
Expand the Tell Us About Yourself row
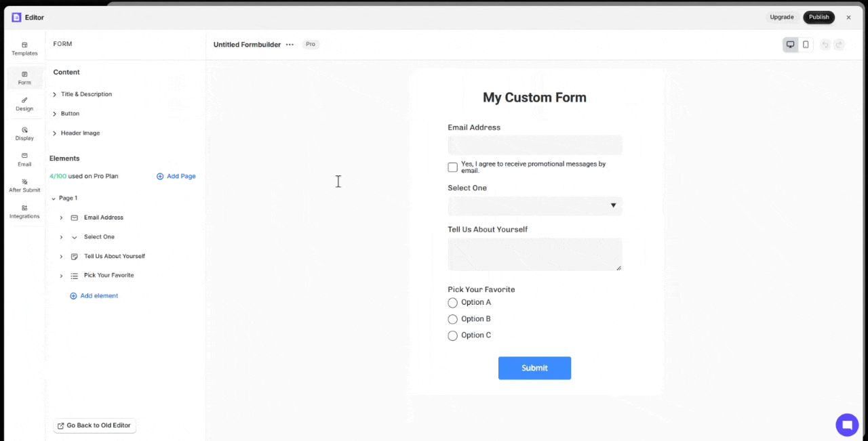(61, 257)
